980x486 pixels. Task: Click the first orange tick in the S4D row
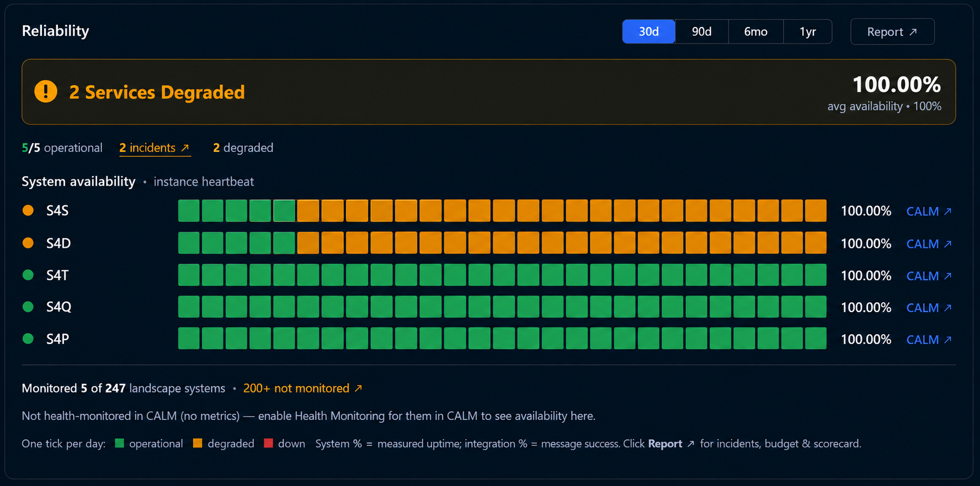pyautogui.click(x=308, y=243)
